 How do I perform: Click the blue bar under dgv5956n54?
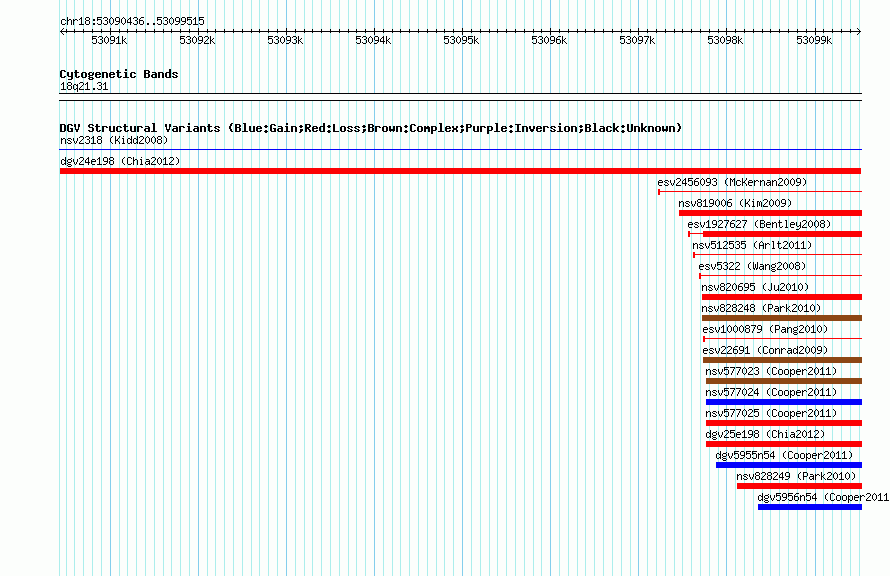point(810,507)
